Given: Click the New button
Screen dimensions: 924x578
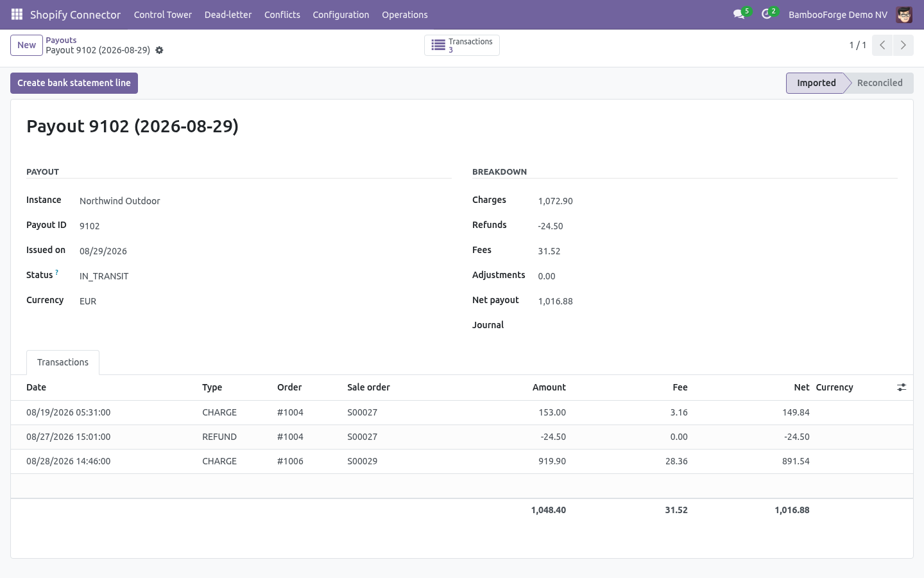Looking at the screenshot, I should coord(26,45).
